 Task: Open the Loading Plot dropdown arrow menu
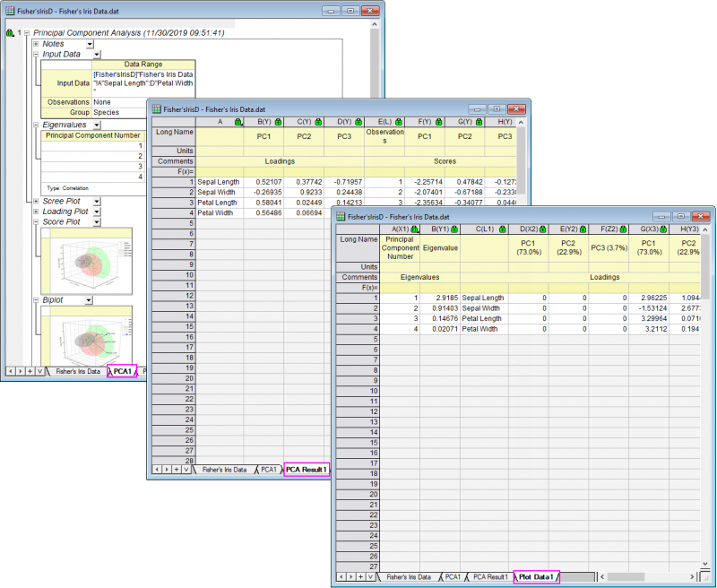(x=97, y=212)
